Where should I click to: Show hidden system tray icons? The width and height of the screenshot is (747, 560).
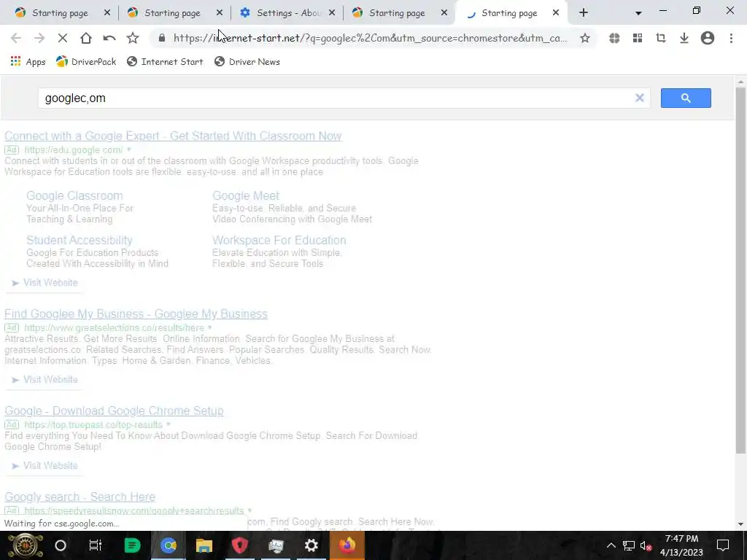(611, 545)
